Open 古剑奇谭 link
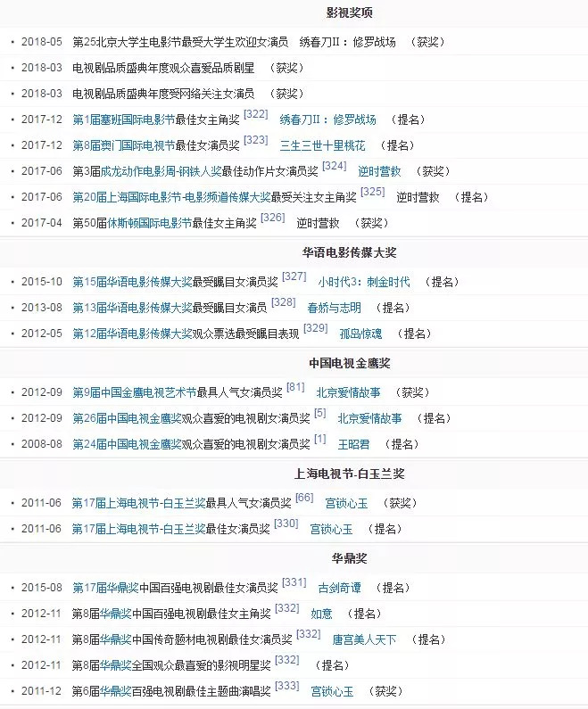 point(339,588)
